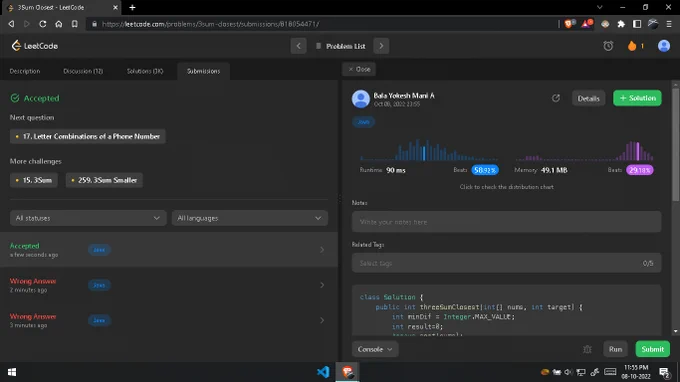Open the Select tags field
Viewport: 680px width, 382px height.
pyautogui.click(x=507, y=263)
